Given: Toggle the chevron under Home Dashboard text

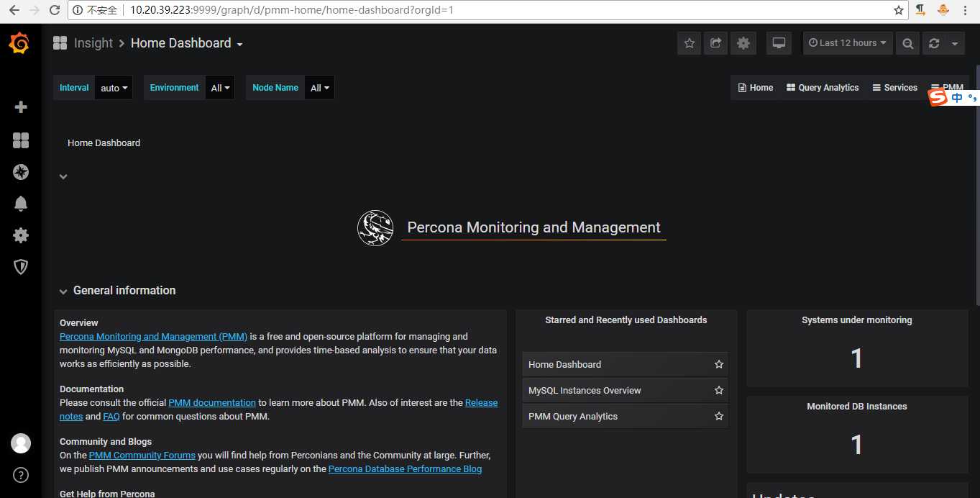Looking at the screenshot, I should tap(63, 176).
